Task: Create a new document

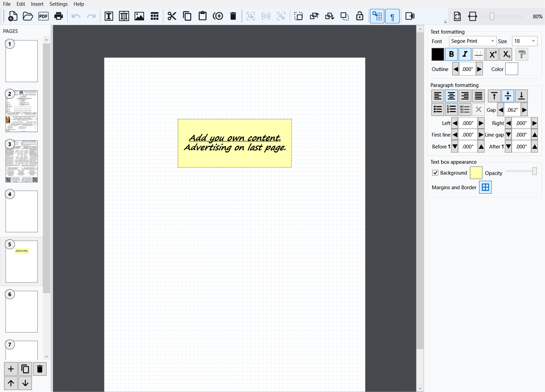Action: click(x=13, y=16)
